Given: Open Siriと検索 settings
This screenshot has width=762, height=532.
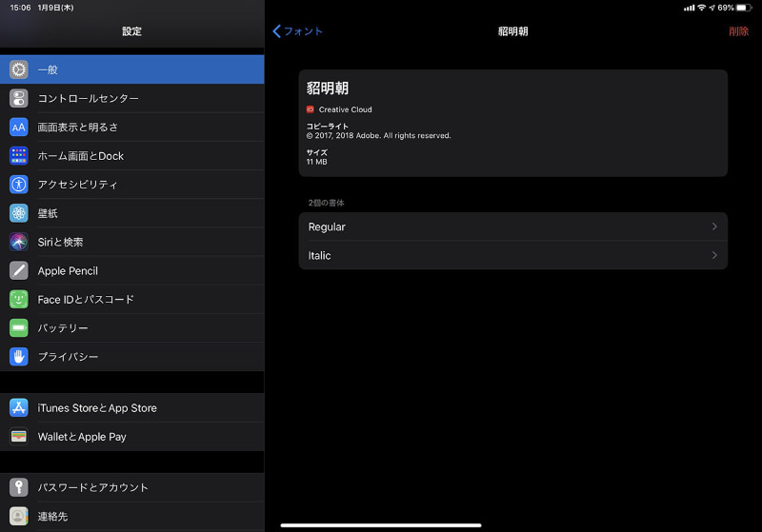Looking at the screenshot, I should [132, 242].
